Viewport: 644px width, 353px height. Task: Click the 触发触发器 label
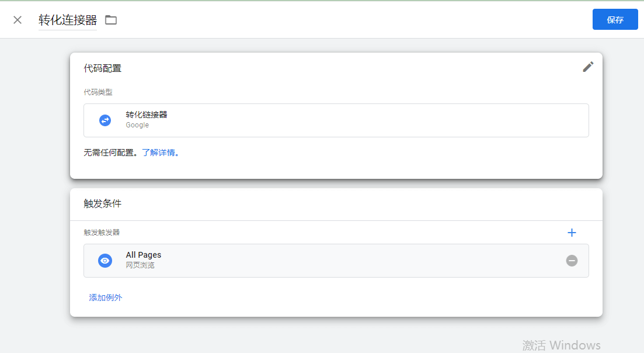(102, 233)
